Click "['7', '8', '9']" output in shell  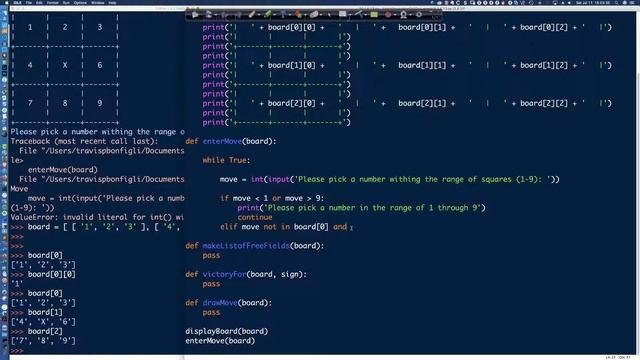click(43, 341)
